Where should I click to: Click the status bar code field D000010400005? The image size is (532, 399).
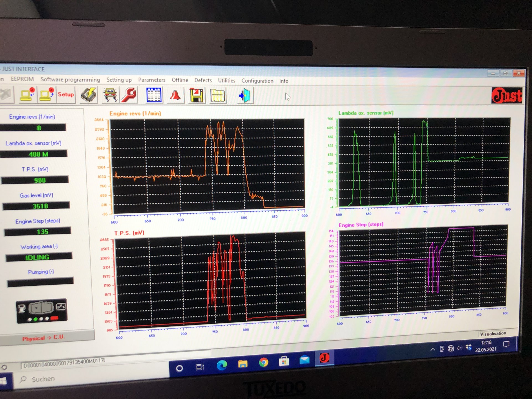pyautogui.click(x=64, y=363)
